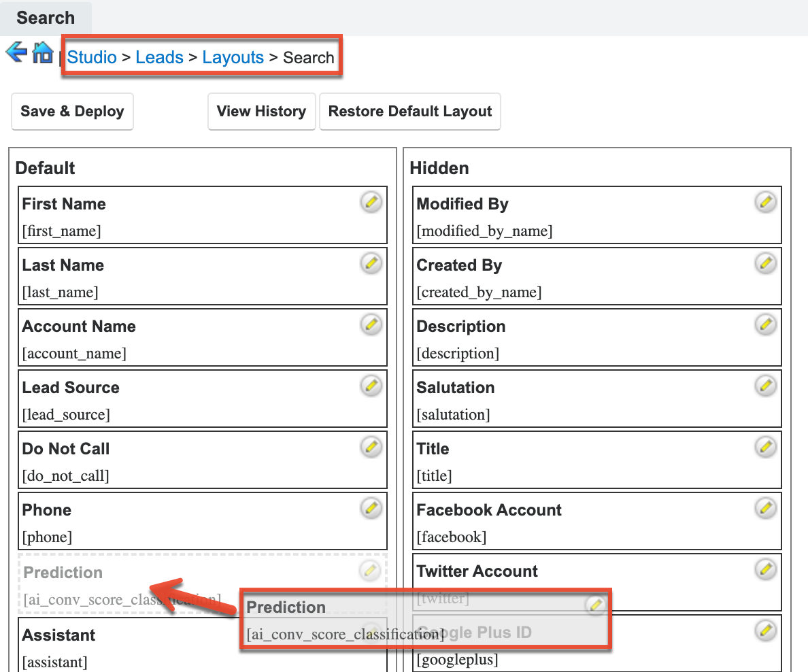808x672 pixels.
Task: Edit the Modified By field
Action: (x=766, y=201)
